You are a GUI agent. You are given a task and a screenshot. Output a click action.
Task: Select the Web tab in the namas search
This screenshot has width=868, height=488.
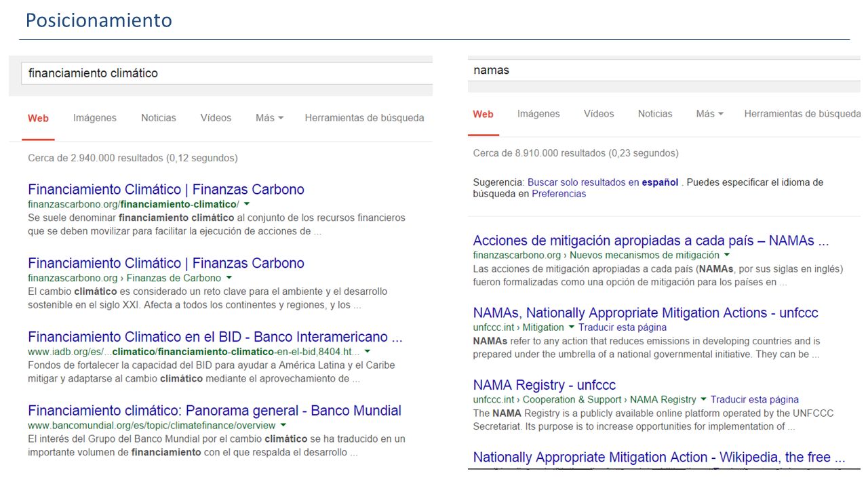tap(483, 114)
